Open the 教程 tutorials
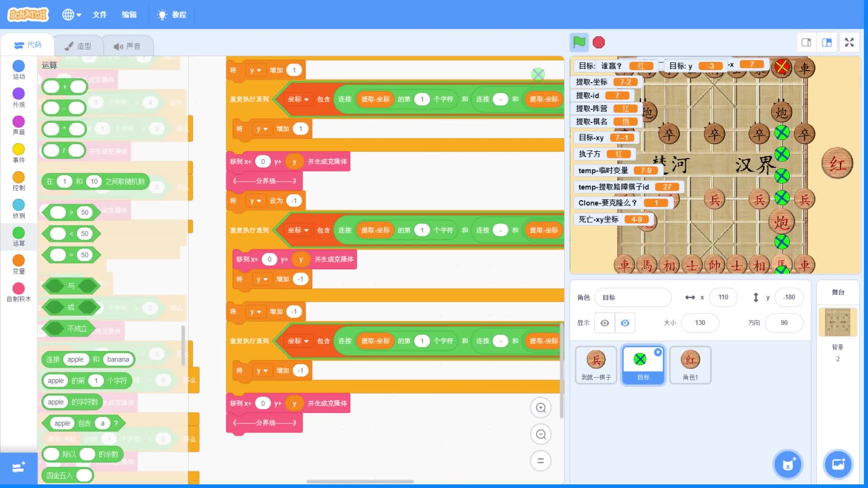Screen dimensions: 868x488 pyautogui.click(x=172, y=14)
